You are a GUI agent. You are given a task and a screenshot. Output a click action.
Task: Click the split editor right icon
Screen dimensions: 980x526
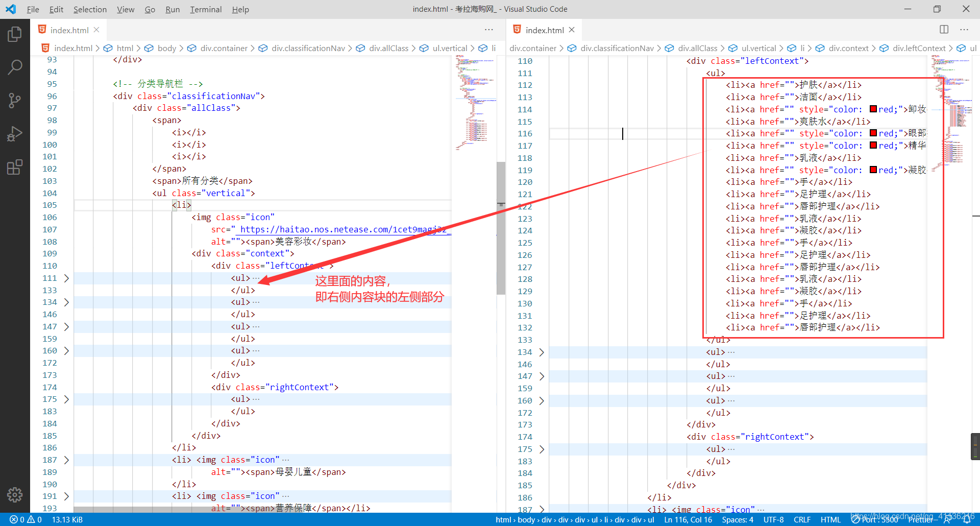[x=944, y=30]
